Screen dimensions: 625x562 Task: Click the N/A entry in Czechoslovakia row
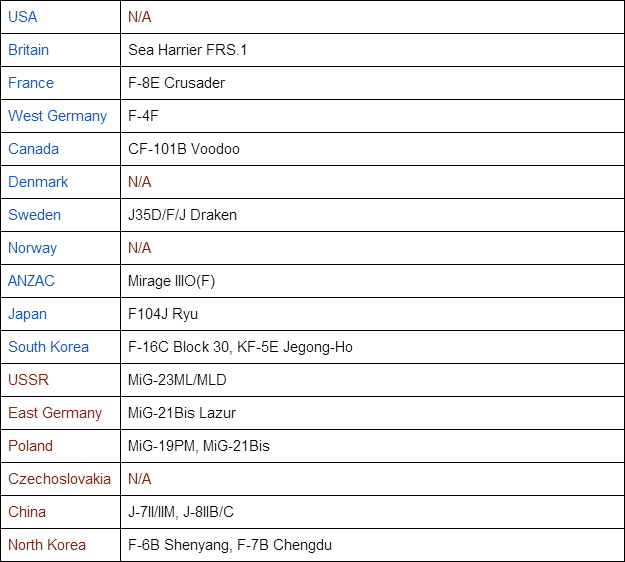140,479
